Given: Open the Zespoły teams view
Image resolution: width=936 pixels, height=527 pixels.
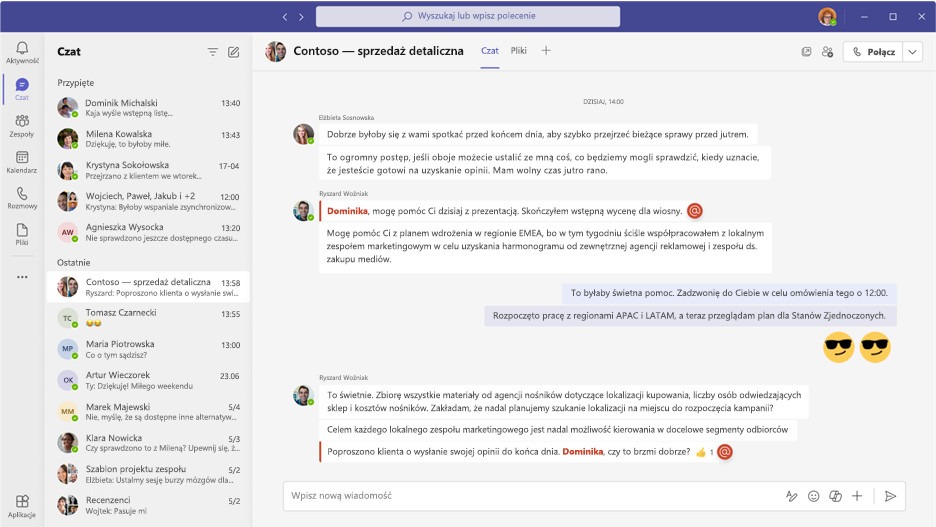Looking at the screenshot, I should 22,125.
